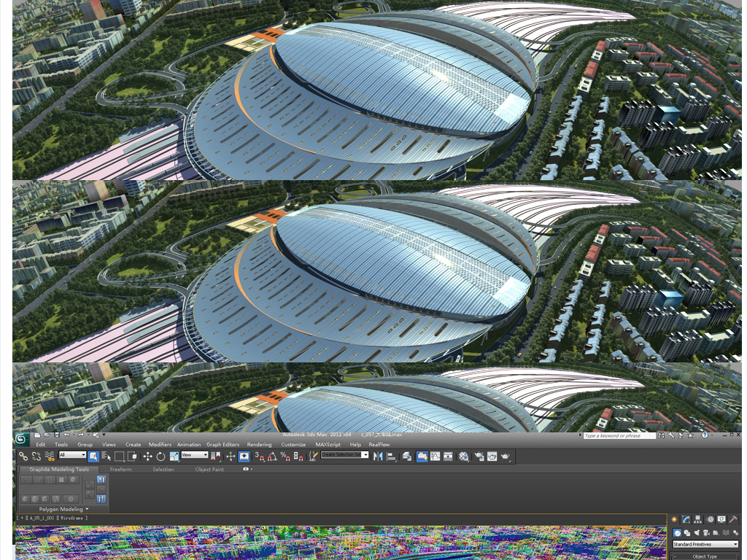
Task: Toggle Percent Snap on the toolbar
Action: click(x=285, y=456)
